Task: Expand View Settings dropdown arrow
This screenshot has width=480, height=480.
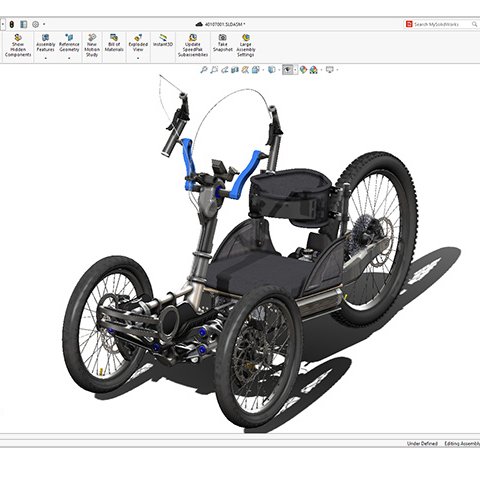Action: point(337,70)
